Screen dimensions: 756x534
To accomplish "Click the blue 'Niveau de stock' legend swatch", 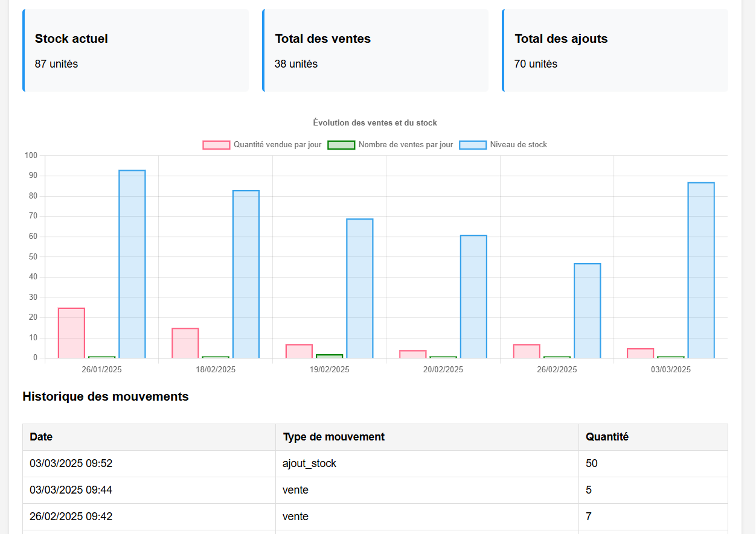I will point(473,145).
